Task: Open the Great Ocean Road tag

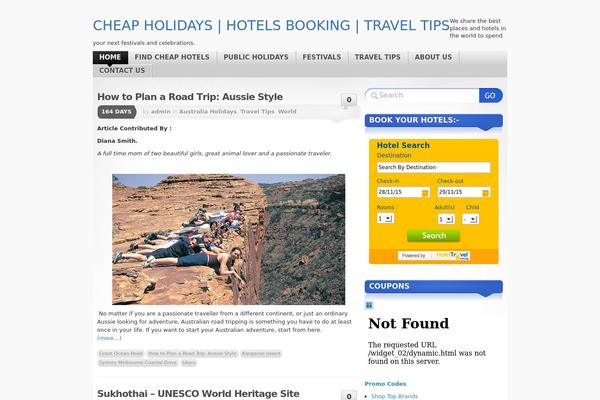Action: [121, 353]
